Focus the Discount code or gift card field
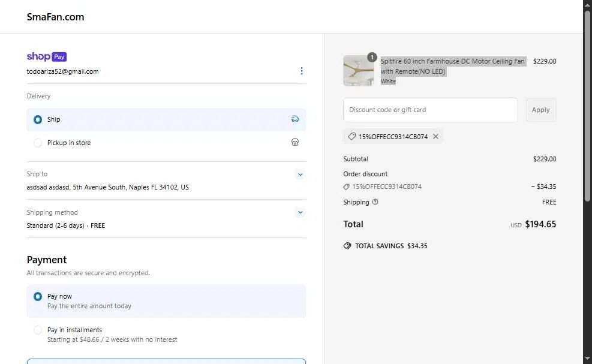The height and width of the screenshot is (364, 592). pos(431,110)
